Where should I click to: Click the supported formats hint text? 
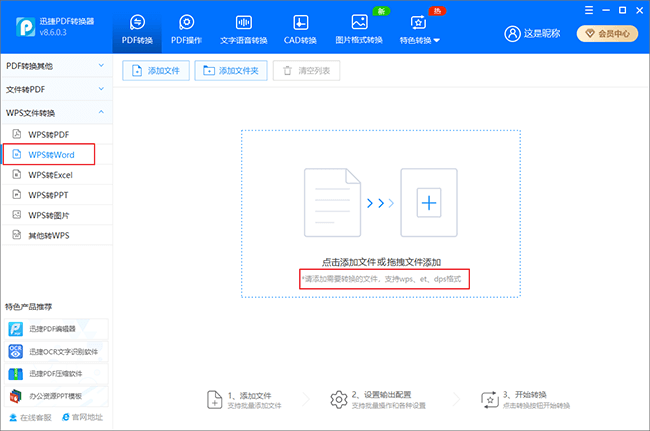click(381, 279)
